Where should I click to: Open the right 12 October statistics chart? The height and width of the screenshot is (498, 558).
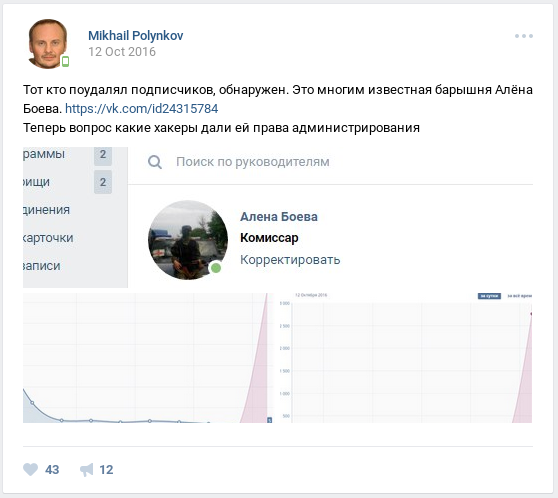[x=405, y=358]
